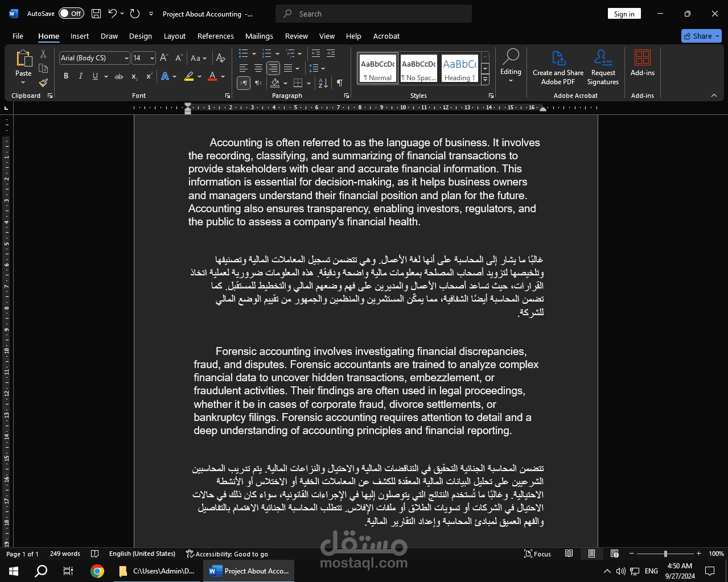Apply yellow text highlight color
The width and height of the screenshot is (728, 582).
point(189,76)
